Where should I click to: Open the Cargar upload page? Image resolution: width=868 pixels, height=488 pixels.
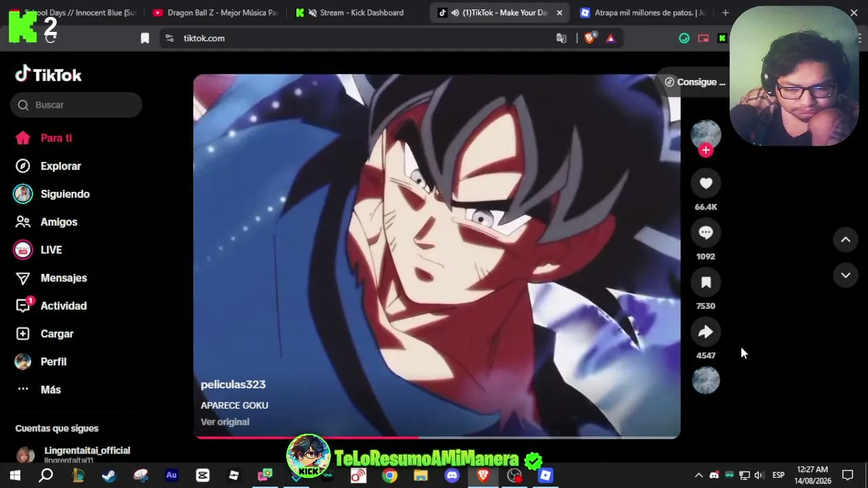tap(44, 333)
